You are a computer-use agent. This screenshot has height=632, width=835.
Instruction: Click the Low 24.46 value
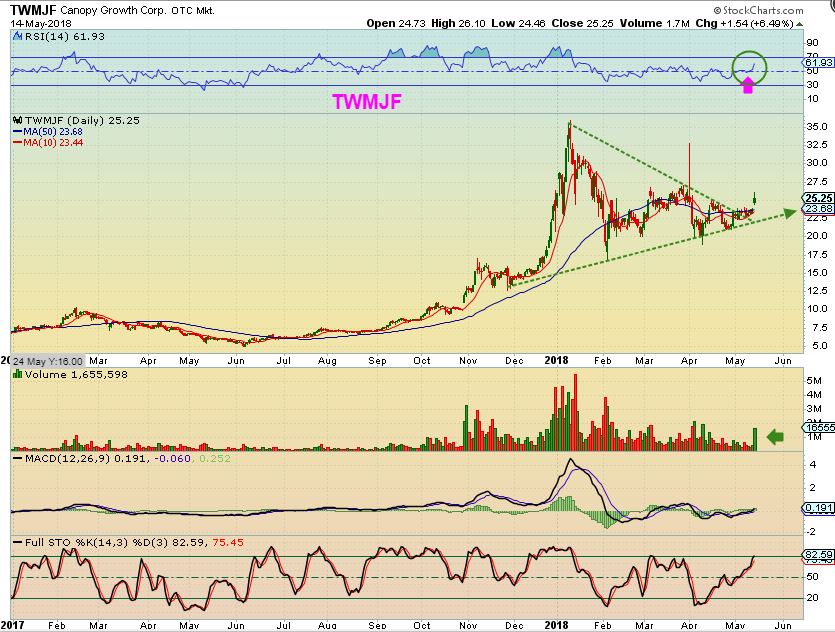click(x=518, y=23)
